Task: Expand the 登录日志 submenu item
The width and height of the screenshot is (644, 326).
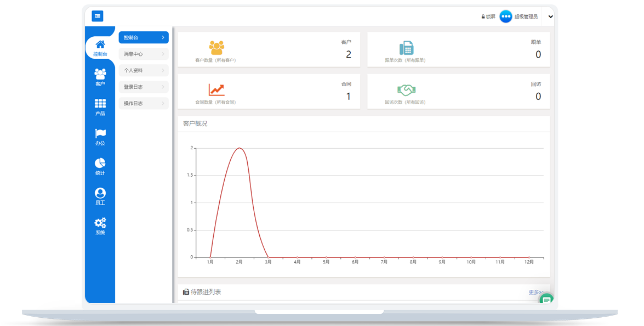Action: point(143,87)
